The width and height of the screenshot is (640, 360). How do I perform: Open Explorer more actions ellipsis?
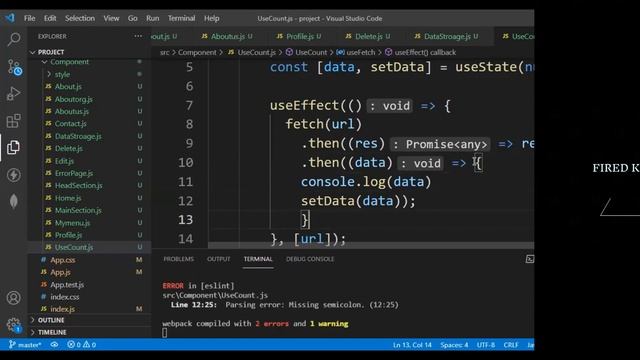(x=138, y=36)
